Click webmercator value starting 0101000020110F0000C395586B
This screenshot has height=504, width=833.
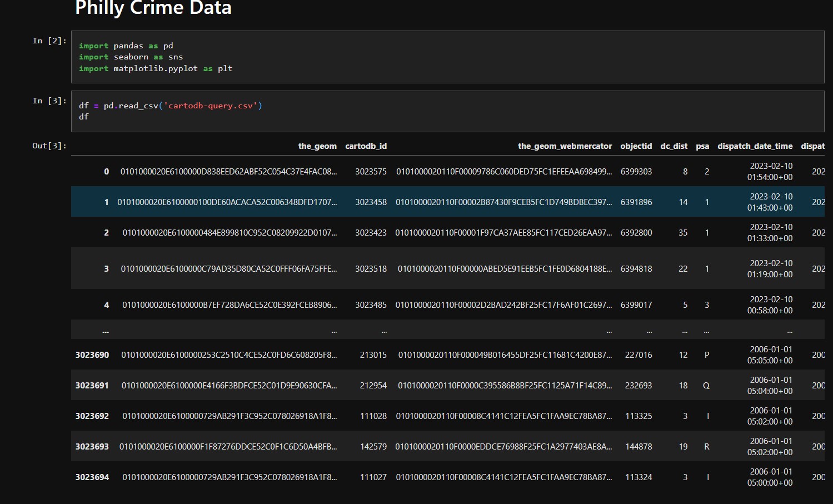[x=505, y=386]
